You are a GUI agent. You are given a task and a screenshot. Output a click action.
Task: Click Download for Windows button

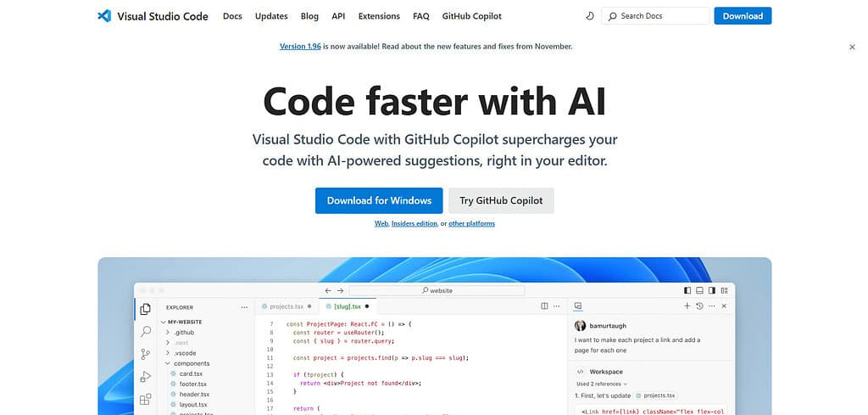point(379,200)
